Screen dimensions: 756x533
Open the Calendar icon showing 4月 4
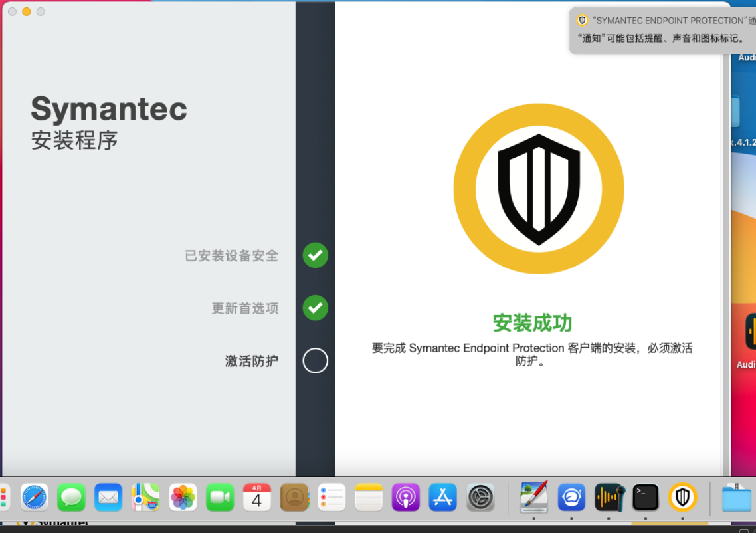(x=257, y=497)
